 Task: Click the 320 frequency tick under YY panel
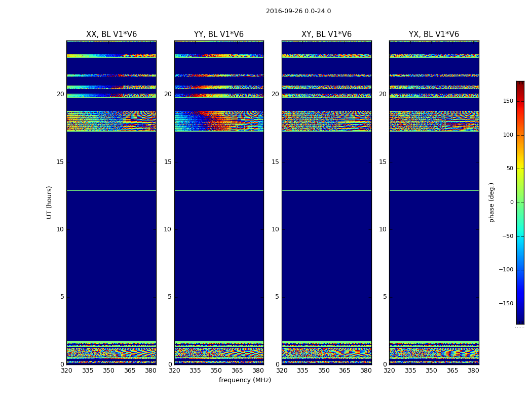point(174,371)
